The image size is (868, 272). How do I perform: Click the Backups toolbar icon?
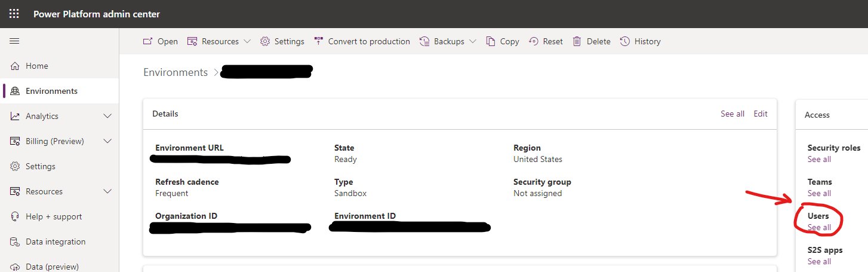424,41
